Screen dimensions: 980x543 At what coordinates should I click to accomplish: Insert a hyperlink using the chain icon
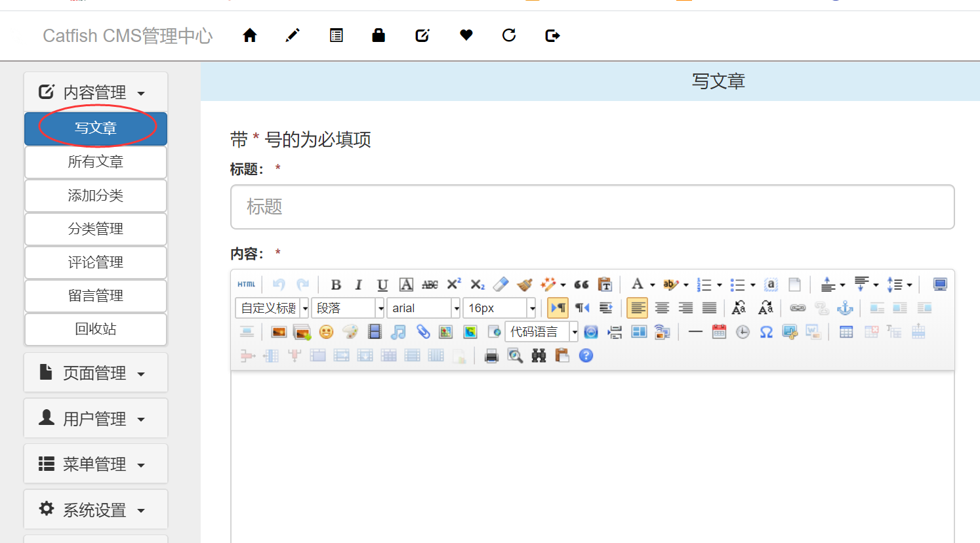(x=797, y=308)
